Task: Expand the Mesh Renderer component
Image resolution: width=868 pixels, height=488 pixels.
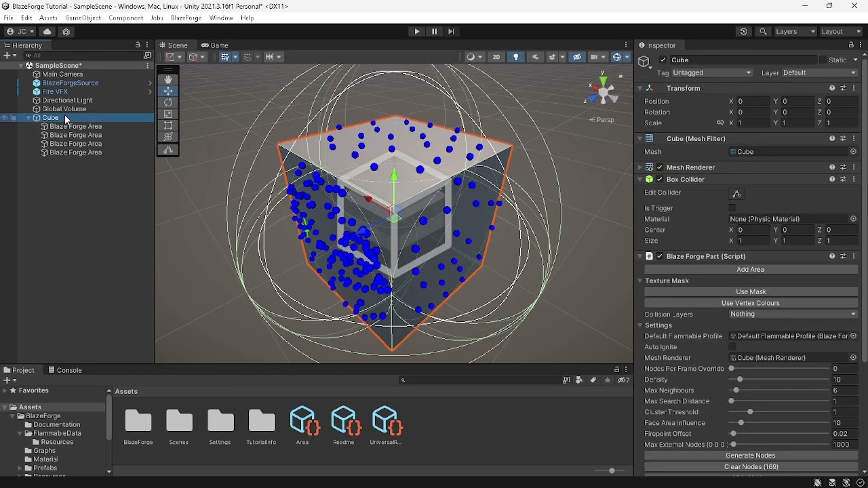Action: [639, 167]
